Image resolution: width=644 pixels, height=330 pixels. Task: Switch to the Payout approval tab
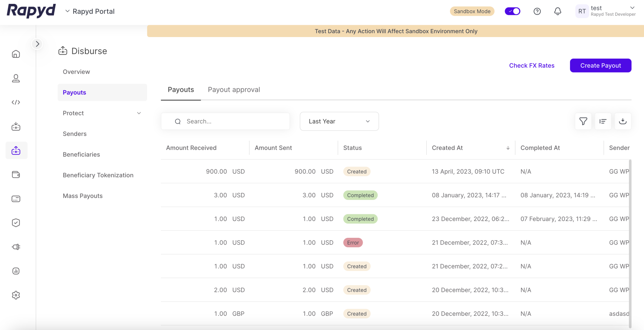pos(234,90)
